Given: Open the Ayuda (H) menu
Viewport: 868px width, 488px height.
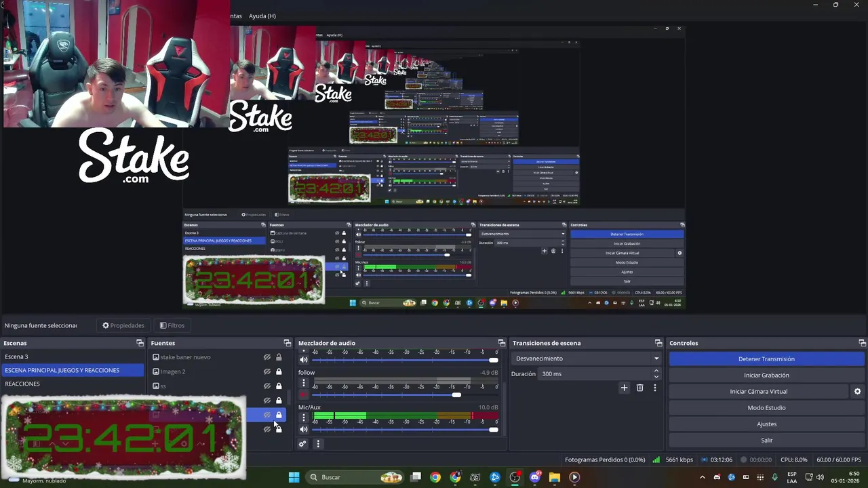Looking at the screenshot, I should click(262, 16).
